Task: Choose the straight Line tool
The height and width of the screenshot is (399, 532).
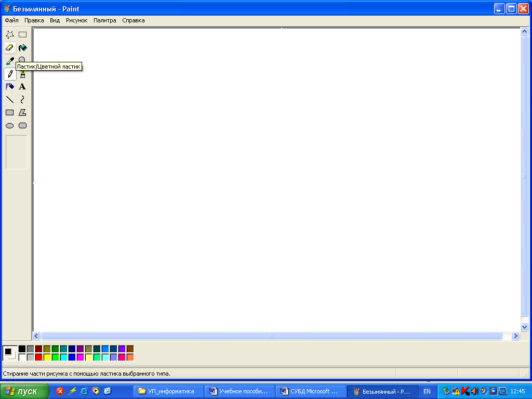Action: (x=10, y=99)
